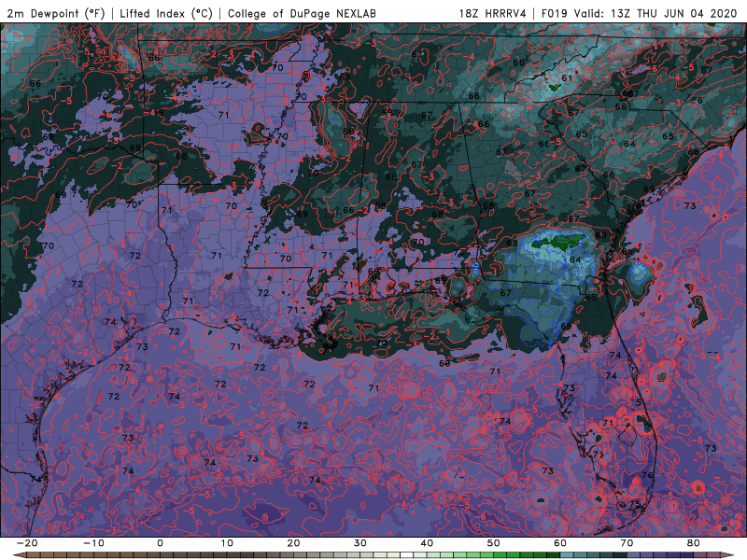This screenshot has width=747, height=560.
Task: Click the 50 label on the color scale
Action: [494, 543]
